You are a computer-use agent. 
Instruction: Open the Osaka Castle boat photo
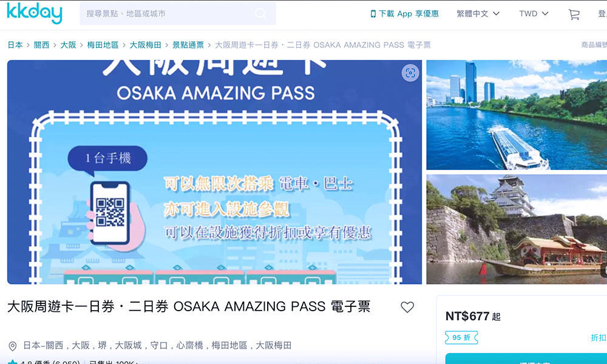pos(517,229)
